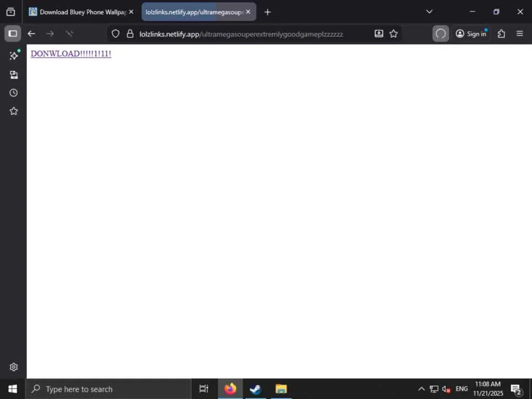This screenshot has height=399, width=532.
Task: Stop loading the page
Action: point(69,34)
